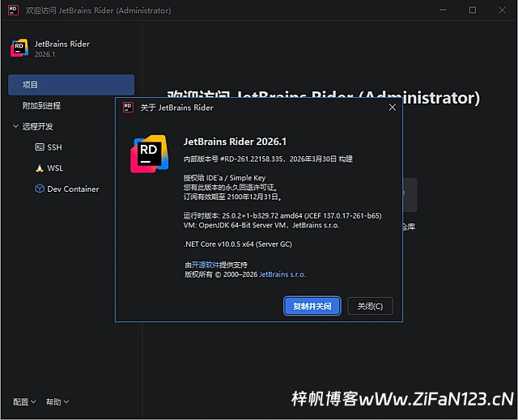
Task: Maximize the Rider welcome window
Action: (473, 11)
